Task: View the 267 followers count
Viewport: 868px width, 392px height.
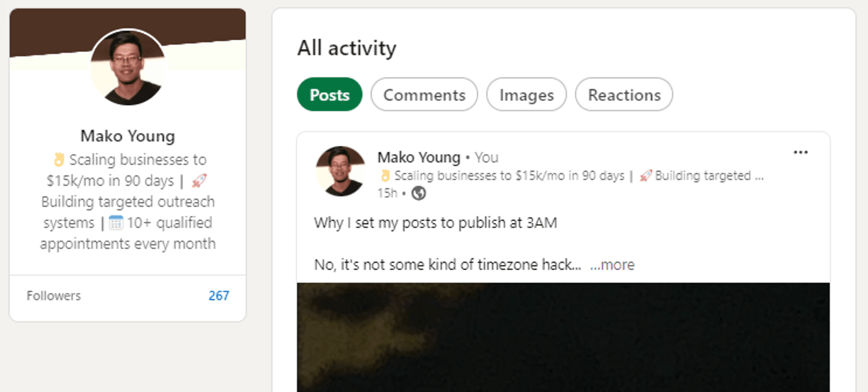Action: point(219,296)
